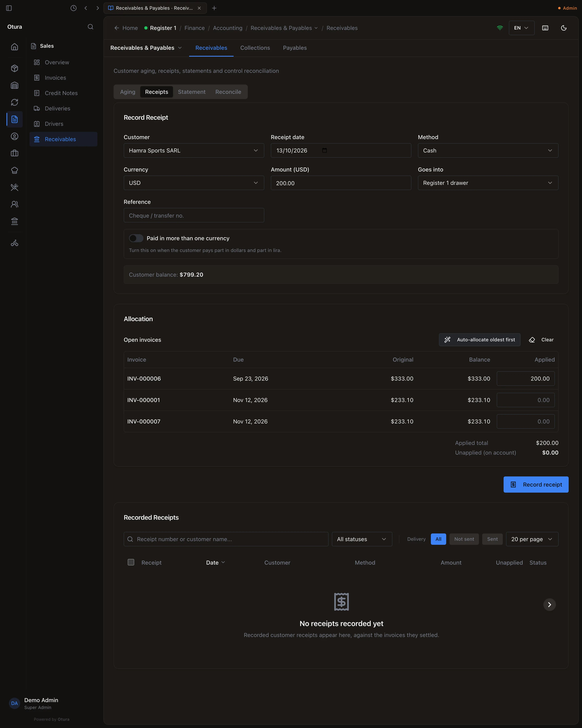Select the Reconcile sub-tab
This screenshot has height=728, width=582.
tap(228, 92)
